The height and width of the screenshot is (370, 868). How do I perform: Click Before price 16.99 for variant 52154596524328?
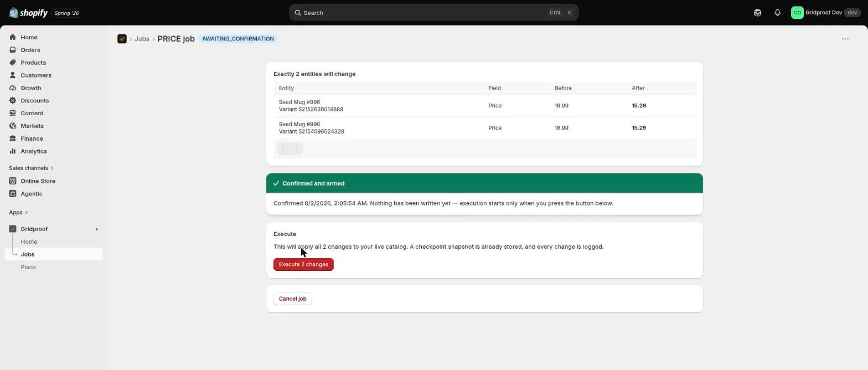tap(561, 128)
